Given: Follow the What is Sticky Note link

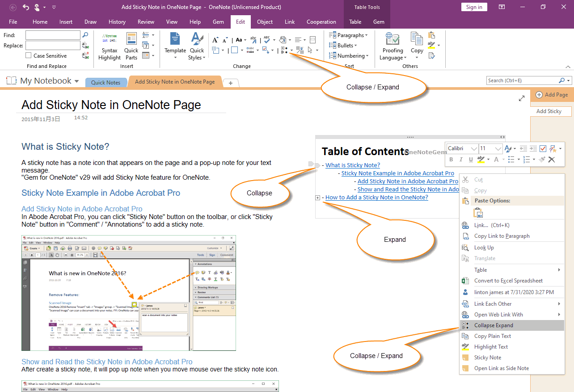Looking at the screenshot, I should 353,165.
